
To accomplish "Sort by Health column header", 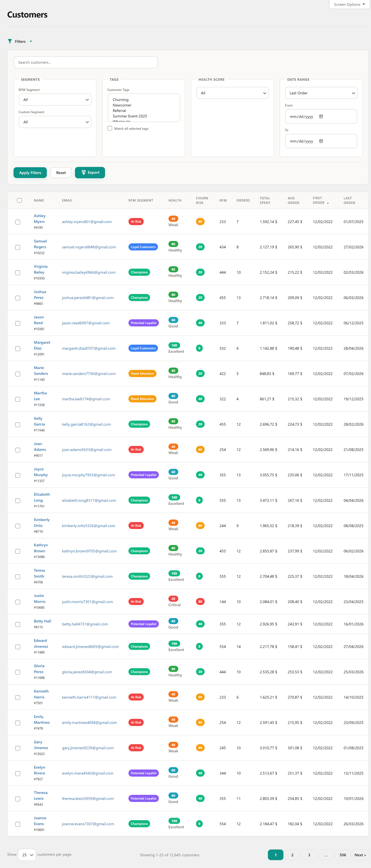I will (x=175, y=201).
